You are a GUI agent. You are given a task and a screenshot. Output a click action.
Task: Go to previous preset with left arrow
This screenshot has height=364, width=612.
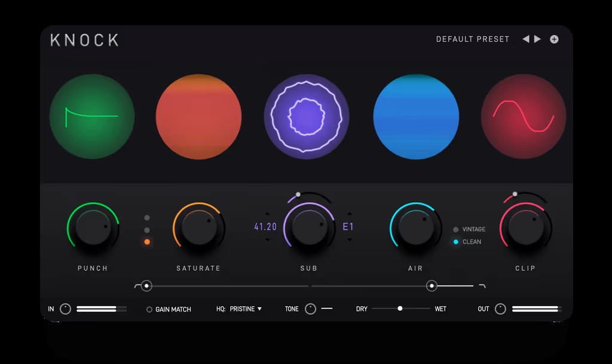526,39
